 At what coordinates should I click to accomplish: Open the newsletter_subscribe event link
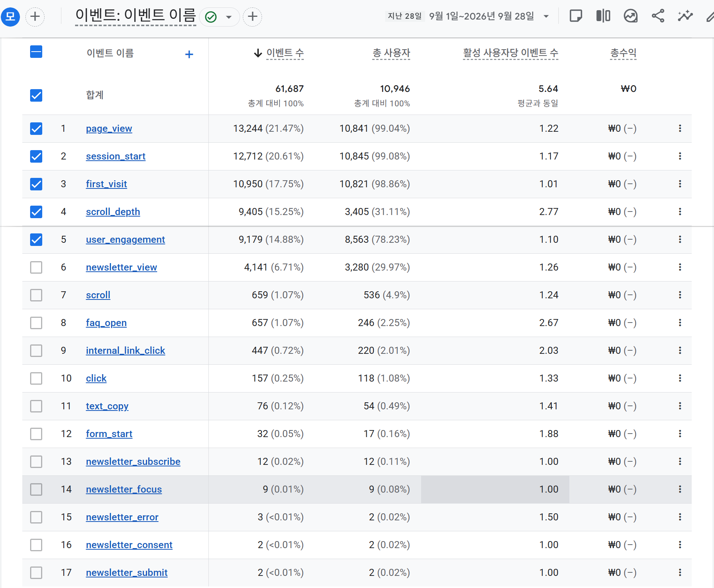(x=133, y=461)
